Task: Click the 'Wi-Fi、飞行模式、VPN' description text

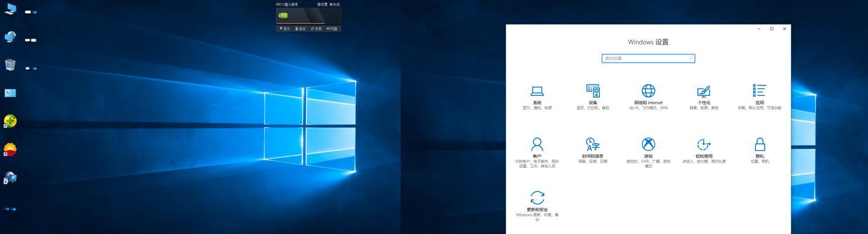Action: tap(648, 108)
